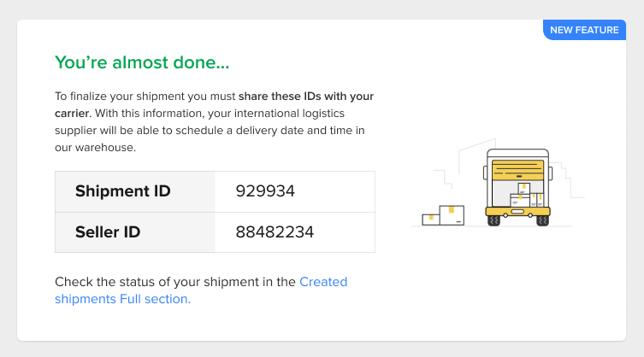Select the Seller ID value 88482234
The height and width of the screenshot is (357, 644).
pos(275,231)
